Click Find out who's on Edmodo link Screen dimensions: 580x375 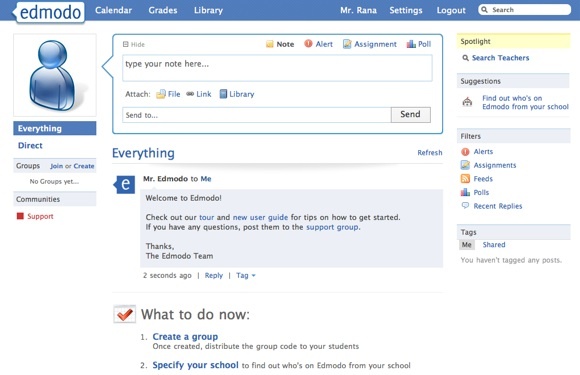pyautogui.click(x=525, y=102)
